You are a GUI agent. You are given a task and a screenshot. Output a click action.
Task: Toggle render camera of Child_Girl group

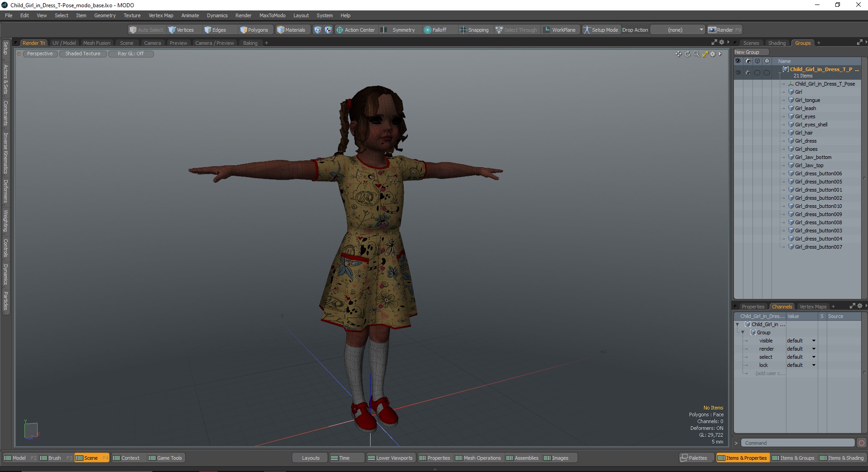(x=747, y=72)
